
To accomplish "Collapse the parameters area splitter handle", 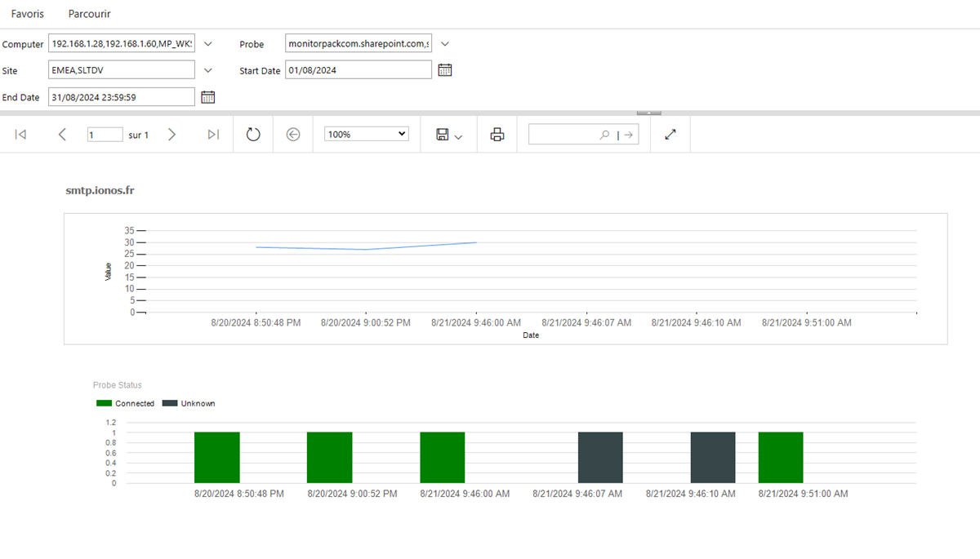I will click(x=648, y=113).
